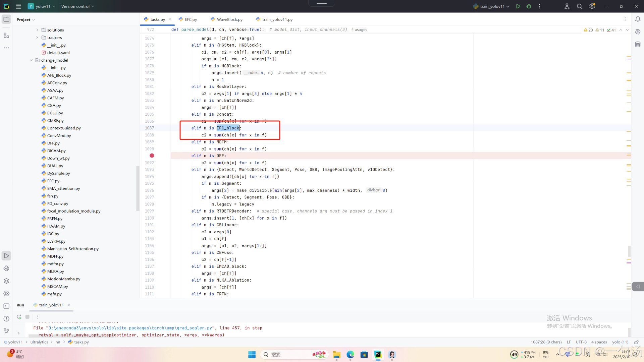This screenshot has height=362, width=644.
Task: Open the Search Everywhere magnifier icon
Action: 579,6
